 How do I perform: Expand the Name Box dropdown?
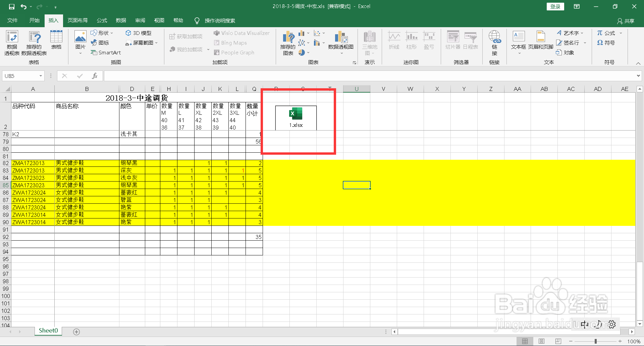41,76
